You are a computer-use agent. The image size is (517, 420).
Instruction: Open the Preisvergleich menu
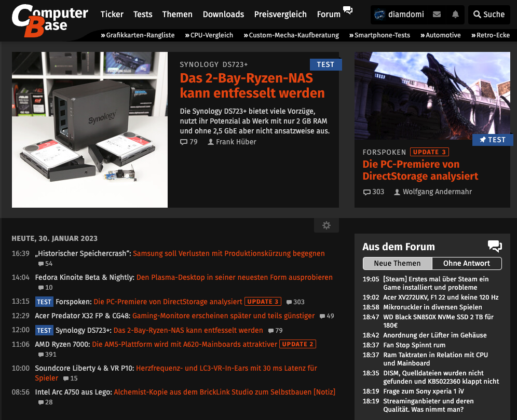pos(280,15)
